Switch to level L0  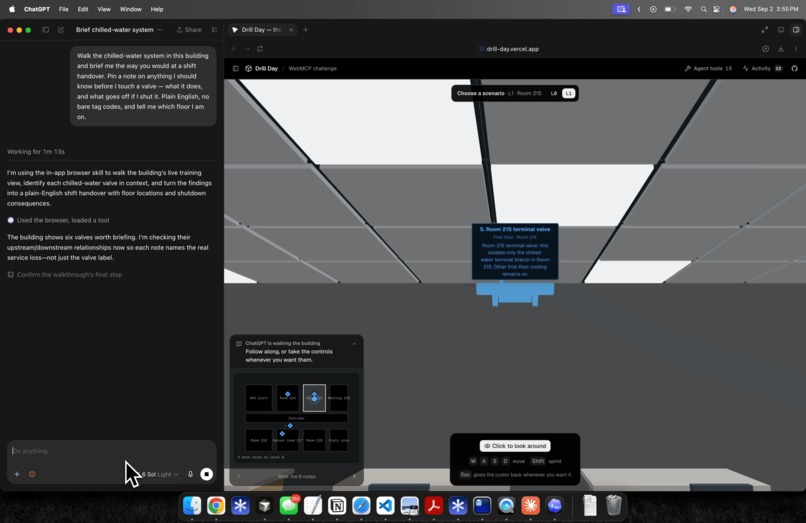tap(554, 93)
